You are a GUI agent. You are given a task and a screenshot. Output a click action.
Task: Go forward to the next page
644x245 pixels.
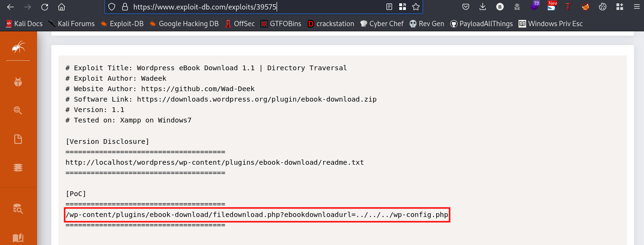click(x=27, y=7)
